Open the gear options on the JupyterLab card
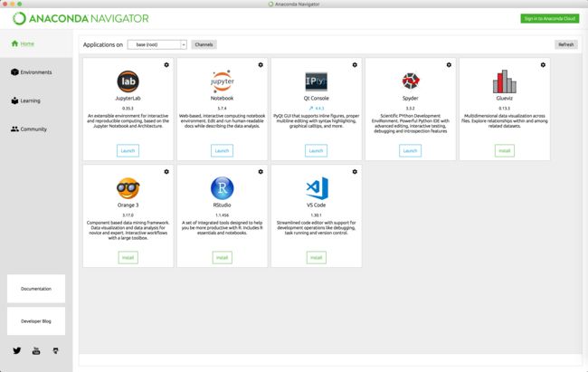This screenshot has height=372, width=588. [x=166, y=65]
